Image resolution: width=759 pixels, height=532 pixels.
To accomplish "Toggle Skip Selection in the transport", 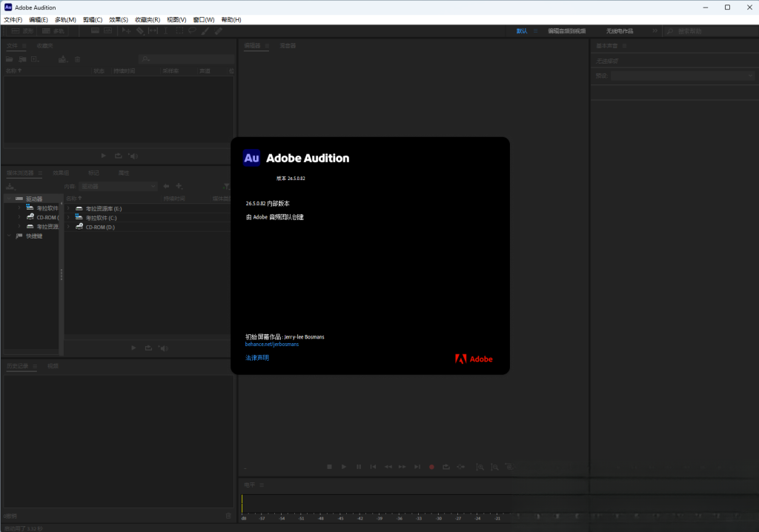I will [x=461, y=467].
